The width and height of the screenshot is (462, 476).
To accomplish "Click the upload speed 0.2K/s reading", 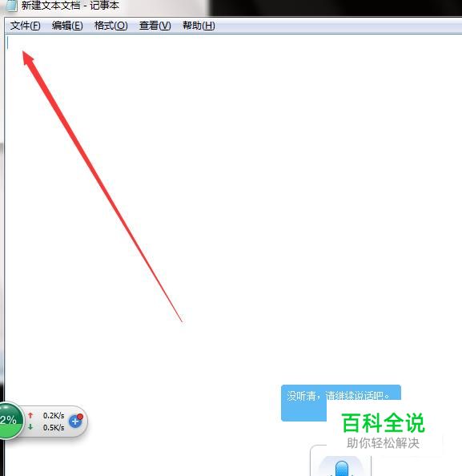I will (x=54, y=415).
